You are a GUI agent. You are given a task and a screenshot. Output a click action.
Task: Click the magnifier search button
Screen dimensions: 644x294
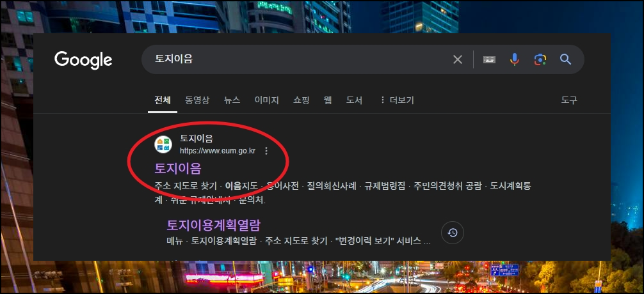[565, 59]
